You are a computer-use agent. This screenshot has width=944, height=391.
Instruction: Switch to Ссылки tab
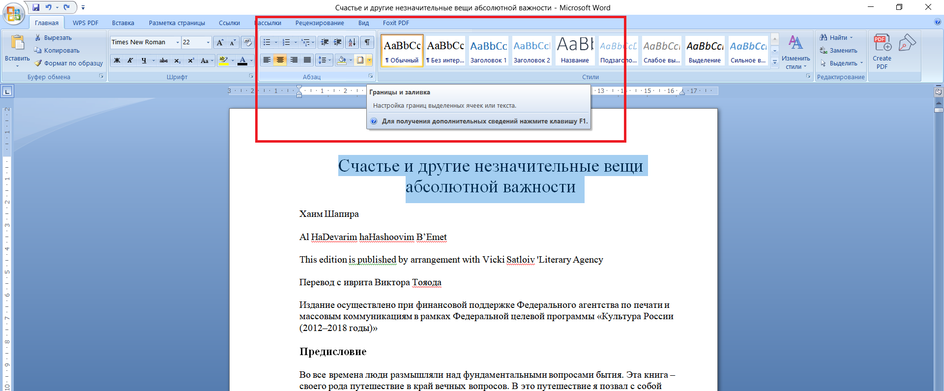[229, 23]
